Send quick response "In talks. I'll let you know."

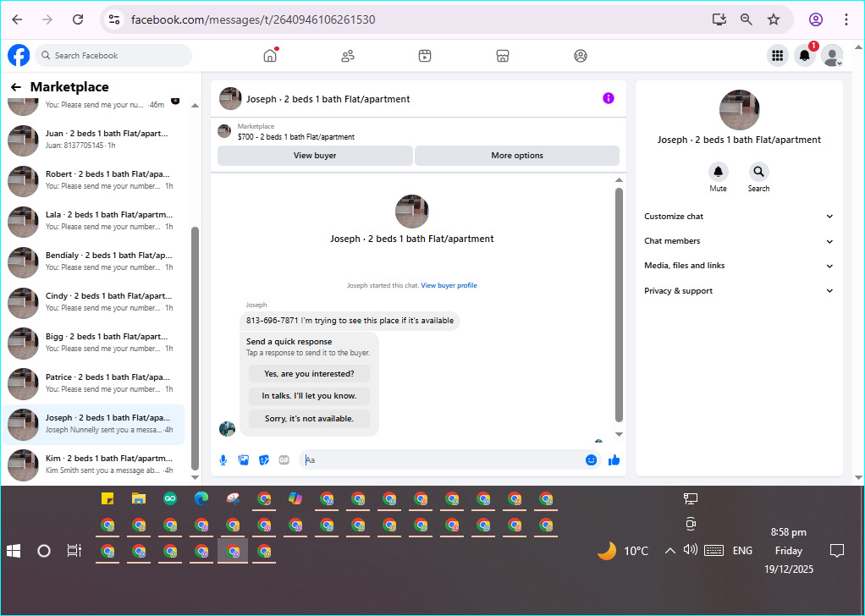coord(309,396)
